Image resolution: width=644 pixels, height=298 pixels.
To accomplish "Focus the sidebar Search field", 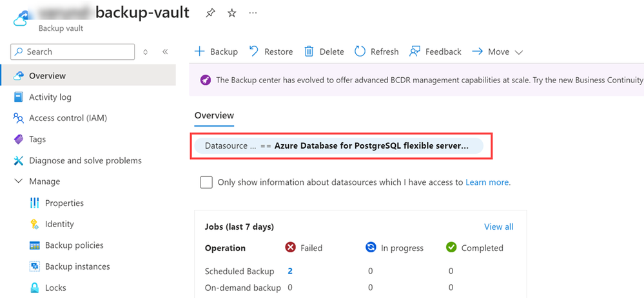I will (73, 51).
